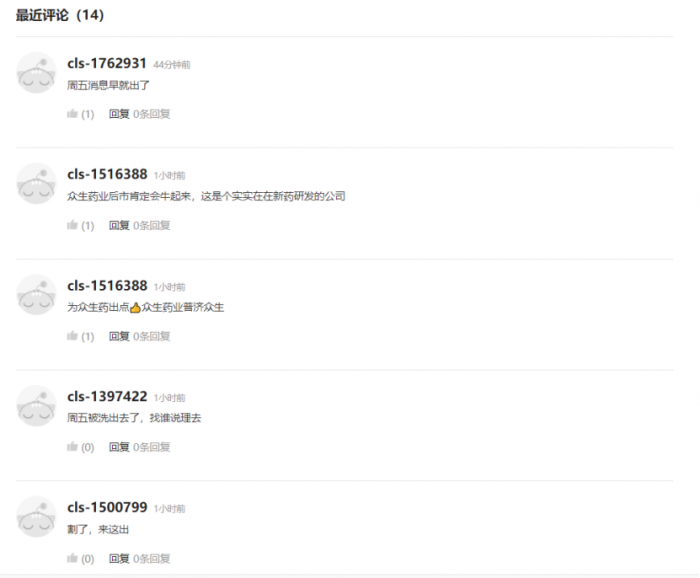This screenshot has height=578, width=700.
Task: Open profile of username cls-1762931
Action: click(x=107, y=63)
